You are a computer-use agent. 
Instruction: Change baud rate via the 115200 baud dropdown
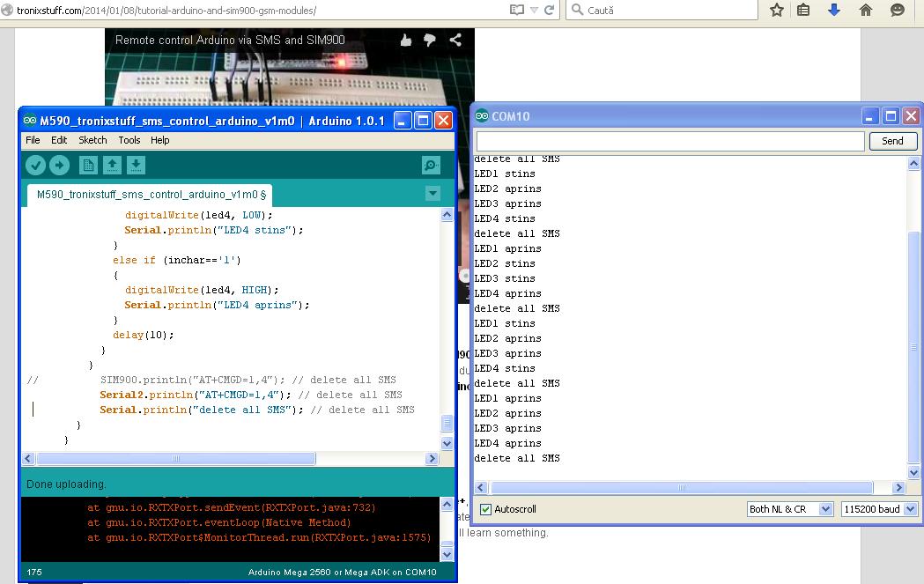879,508
